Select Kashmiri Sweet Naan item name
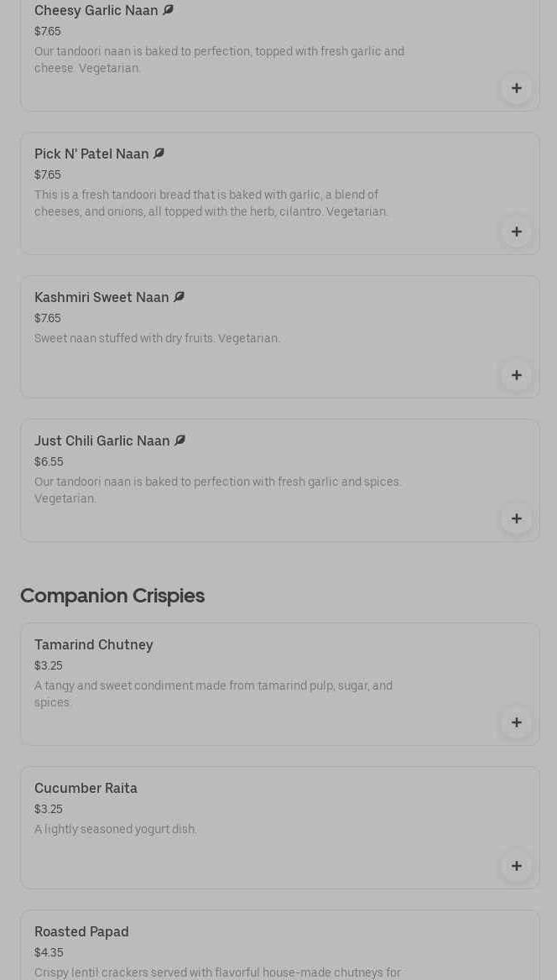 coord(102,298)
